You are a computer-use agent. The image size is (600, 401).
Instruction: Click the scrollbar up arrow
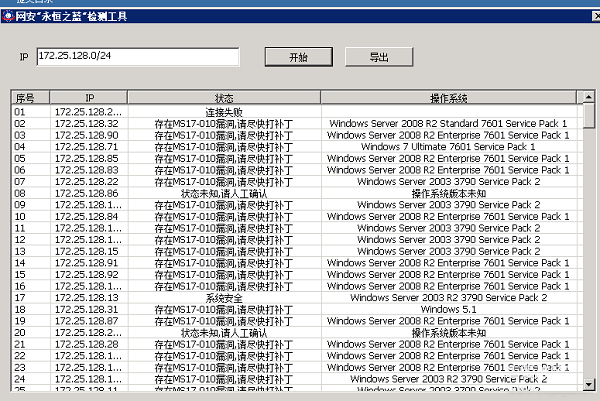point(589,97)
